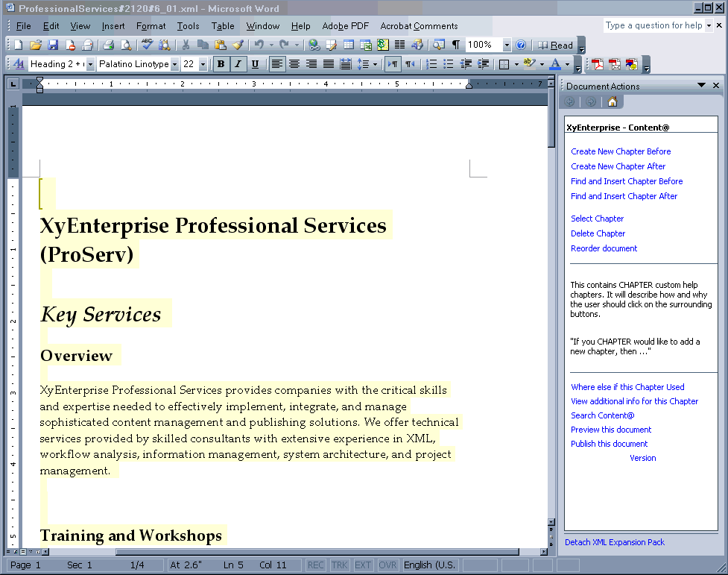Open Tables and Borders toolbar

click(x=332, y=45)
